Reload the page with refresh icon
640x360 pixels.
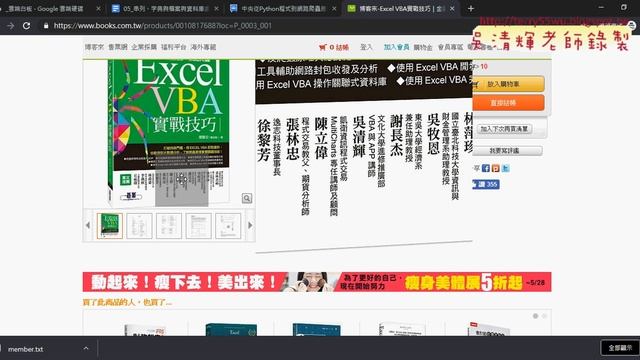(27, 26)
